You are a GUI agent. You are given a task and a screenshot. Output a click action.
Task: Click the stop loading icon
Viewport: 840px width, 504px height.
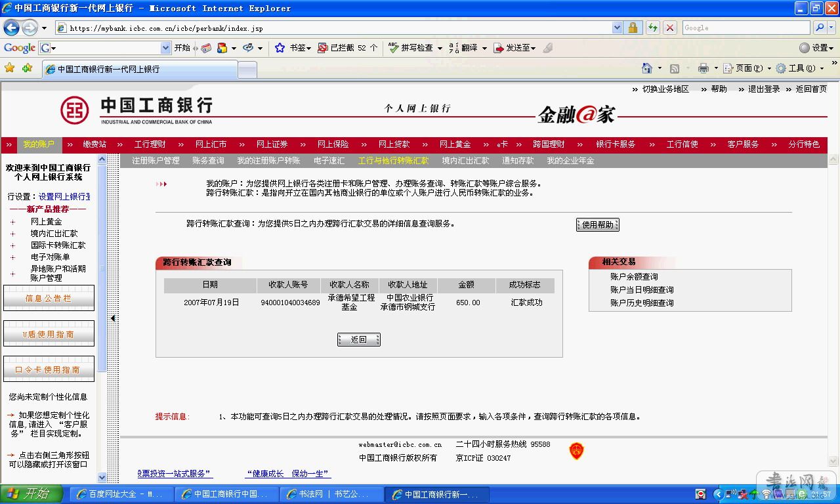point(669,28)
